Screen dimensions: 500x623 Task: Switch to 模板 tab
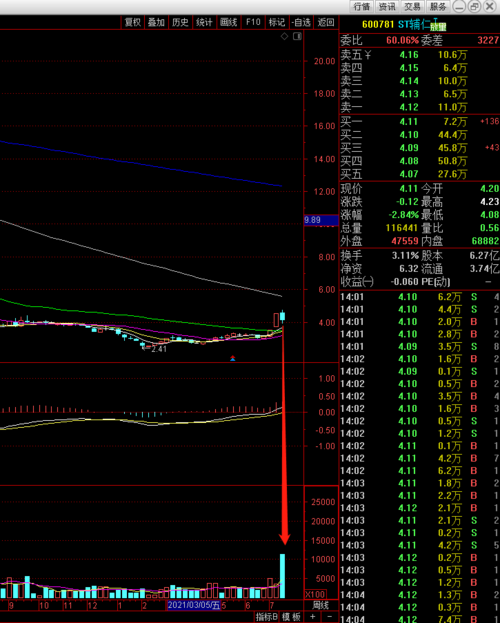(291, 617)
